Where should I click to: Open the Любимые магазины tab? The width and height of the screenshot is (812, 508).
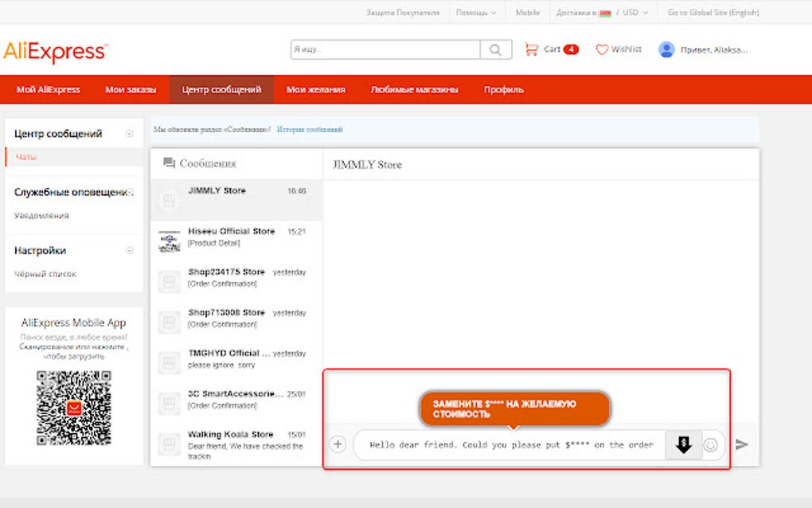[414, 90]
